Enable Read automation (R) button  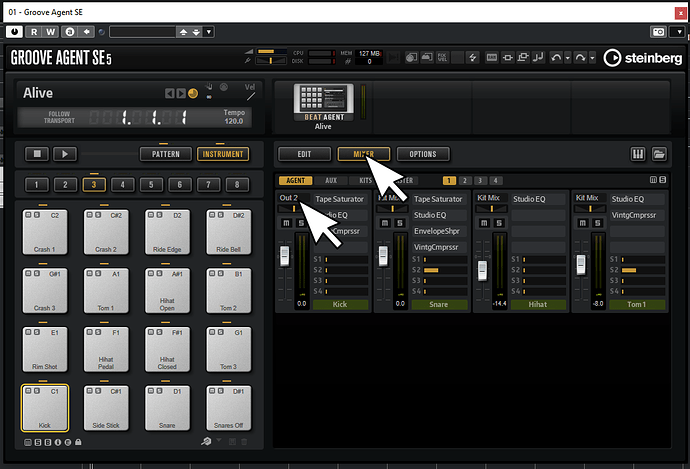point(34,32)
